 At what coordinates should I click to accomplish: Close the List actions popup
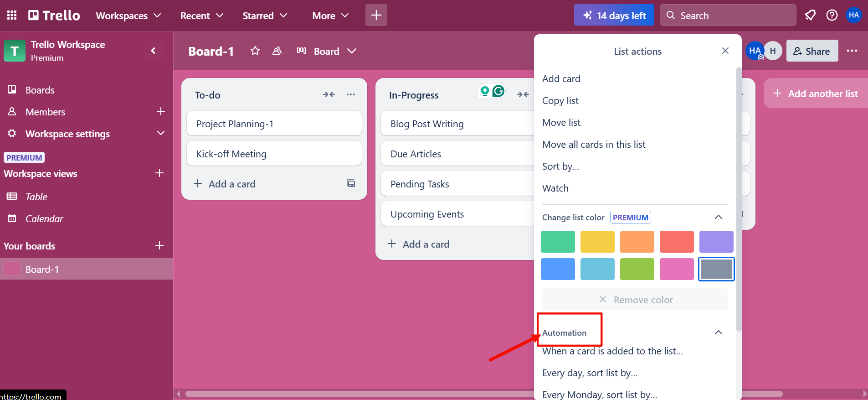[725, 51]
